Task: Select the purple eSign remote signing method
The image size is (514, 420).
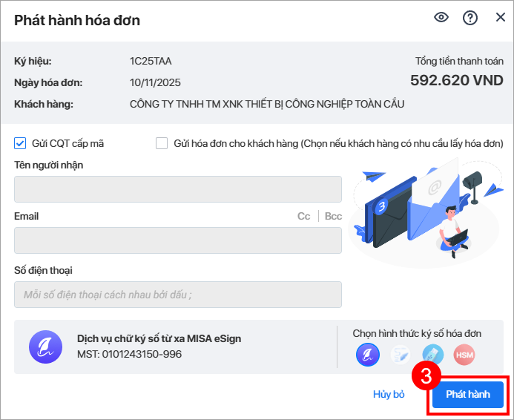Action: coord(368,355)
